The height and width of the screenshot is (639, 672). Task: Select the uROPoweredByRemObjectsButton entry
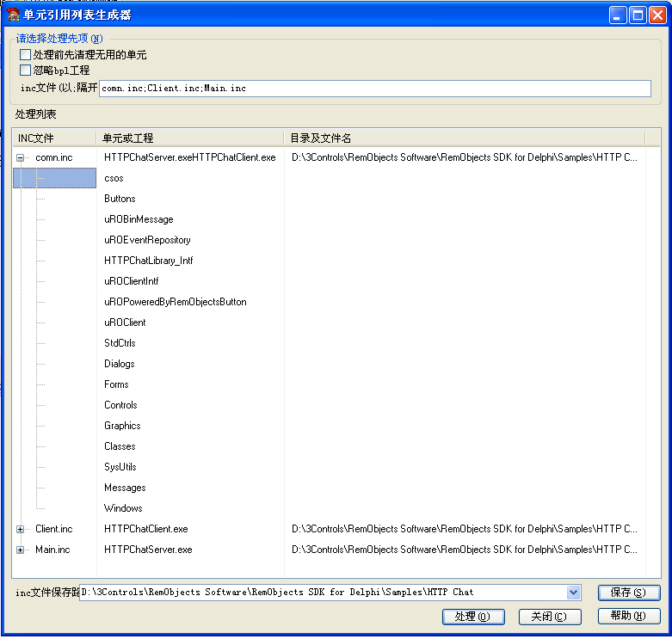click(175, 302)
